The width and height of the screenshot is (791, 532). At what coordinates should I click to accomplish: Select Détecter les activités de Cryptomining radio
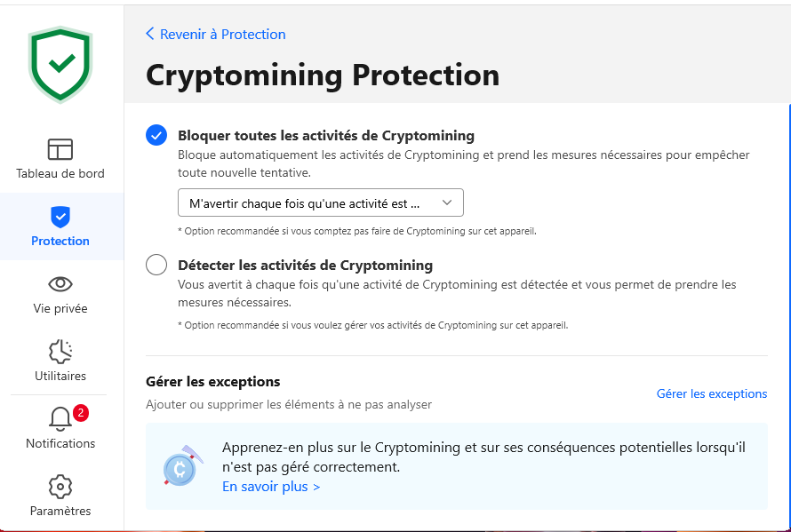click(x=156, y=265)
